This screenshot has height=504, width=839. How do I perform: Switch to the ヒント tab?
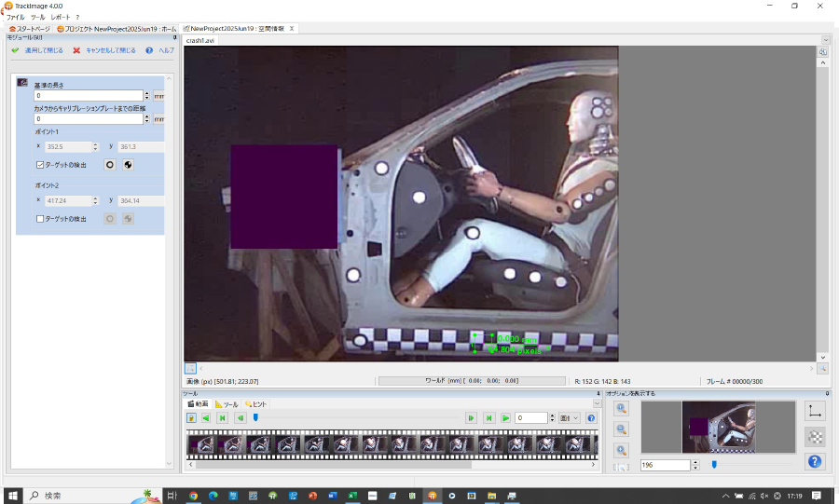(x=255, y=404)
